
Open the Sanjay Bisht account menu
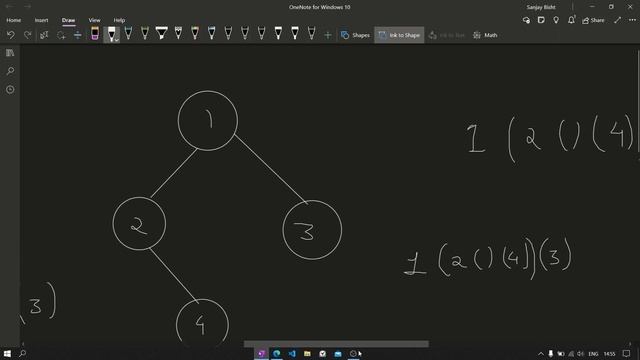[541, 7]
